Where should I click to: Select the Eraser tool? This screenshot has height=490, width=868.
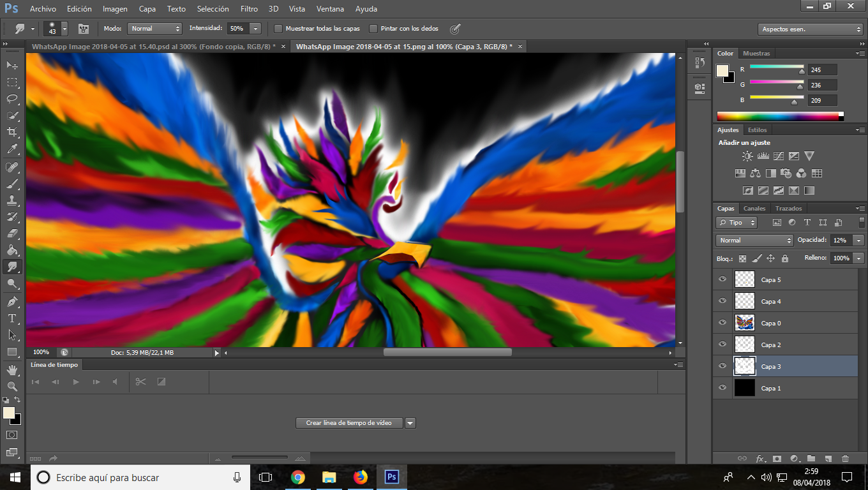click(x=12, y=234)
